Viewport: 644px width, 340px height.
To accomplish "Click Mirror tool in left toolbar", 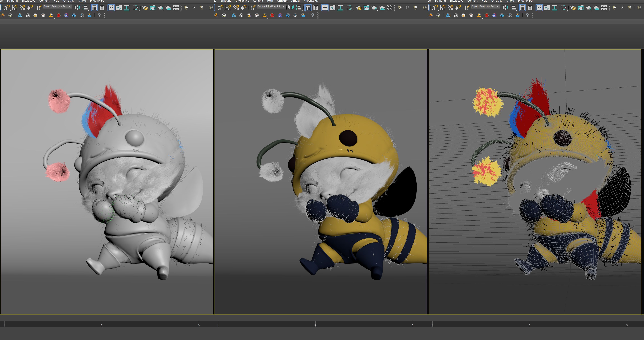I will coord(77,8).
